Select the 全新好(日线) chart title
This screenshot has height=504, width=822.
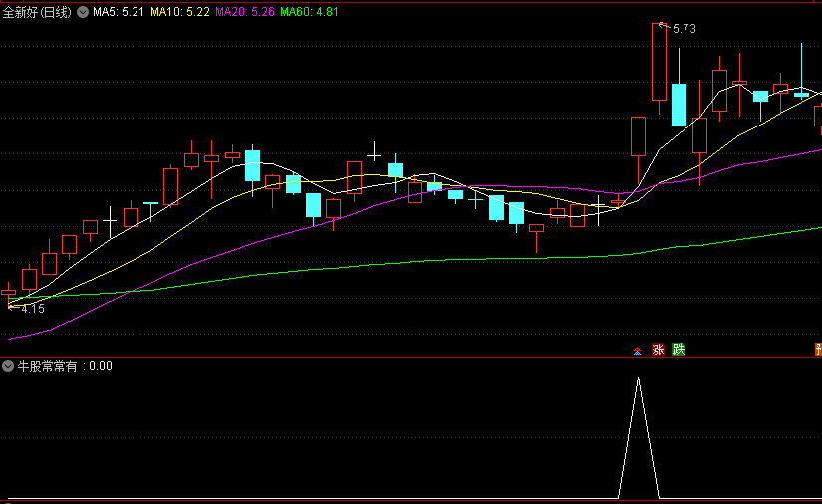(37, 12)
